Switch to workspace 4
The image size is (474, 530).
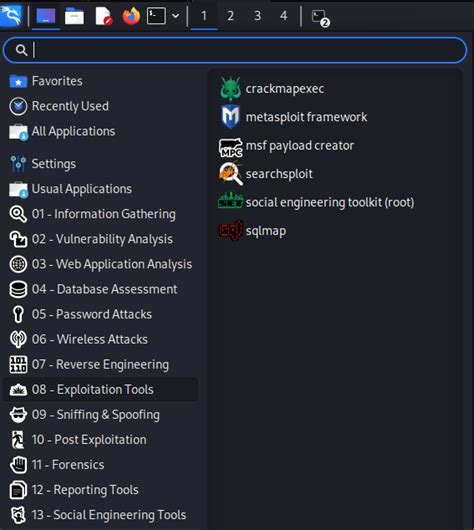tap(284, 16)
